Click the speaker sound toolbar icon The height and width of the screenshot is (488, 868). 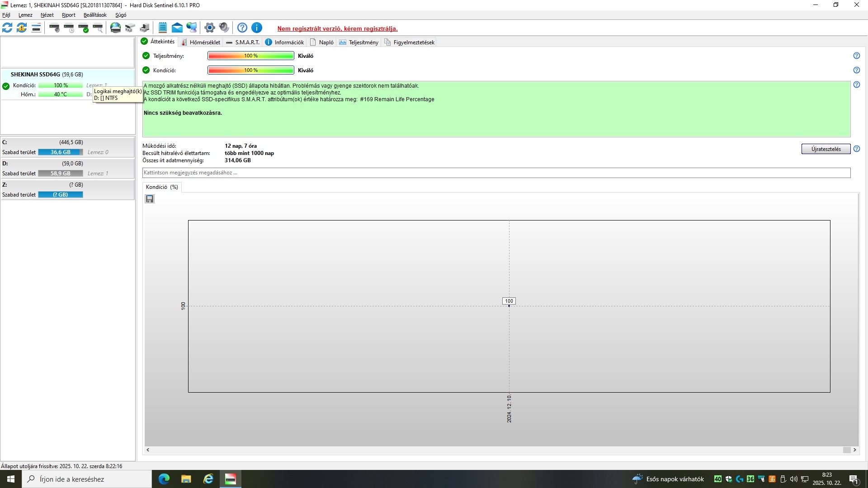point(224,28)
